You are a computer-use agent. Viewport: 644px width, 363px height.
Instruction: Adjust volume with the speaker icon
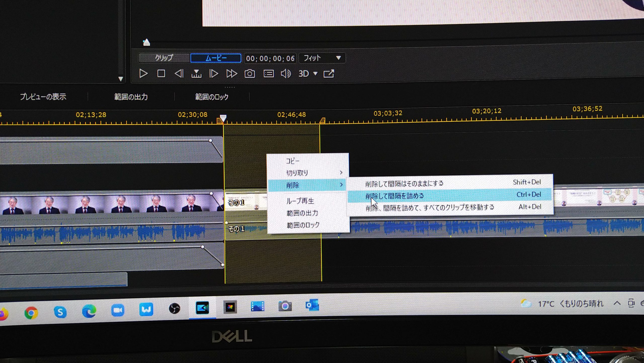coord(286,74)
